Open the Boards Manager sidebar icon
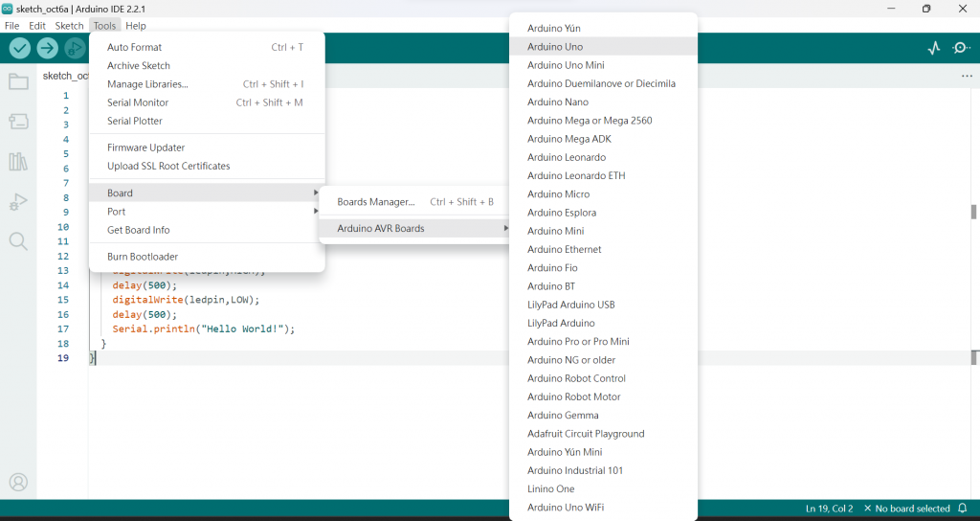980x521 pixels. [18, 122]
